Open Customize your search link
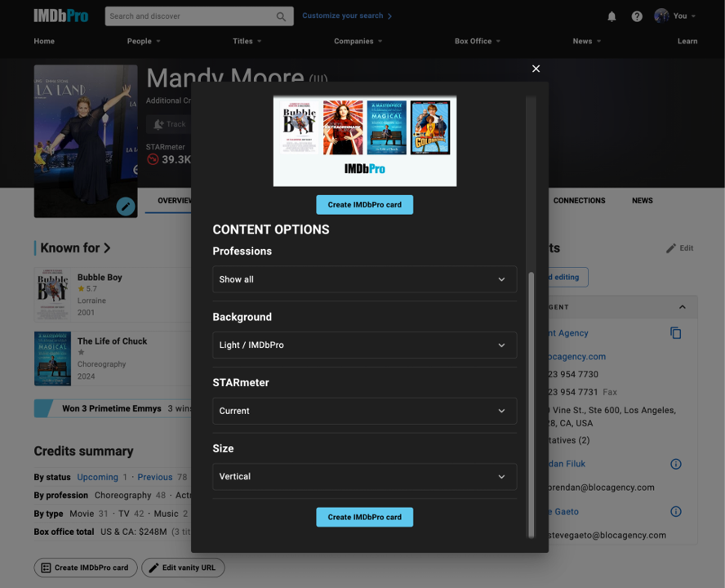The image size is (725, 588). tap(347, 16)
